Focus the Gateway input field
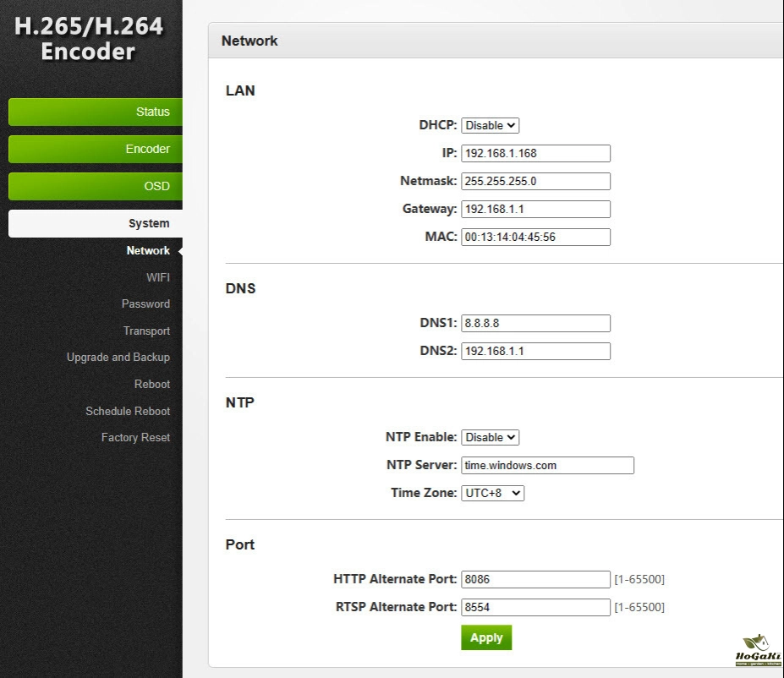The width and height of the screenshot is (784, 678). coord(535,209)
